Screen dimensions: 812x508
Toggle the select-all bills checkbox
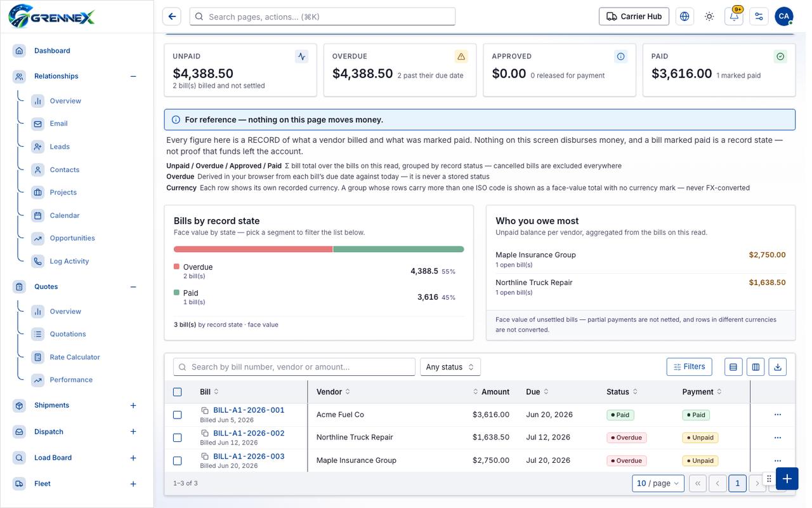tap(178, 392)
